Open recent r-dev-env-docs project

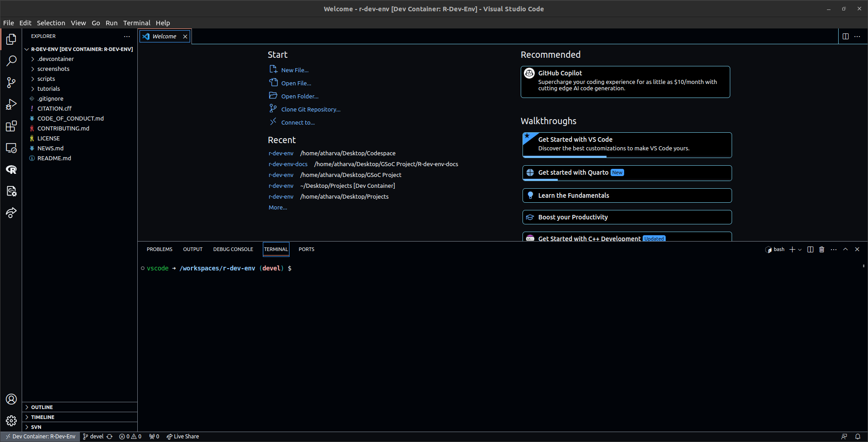point(288,164)
